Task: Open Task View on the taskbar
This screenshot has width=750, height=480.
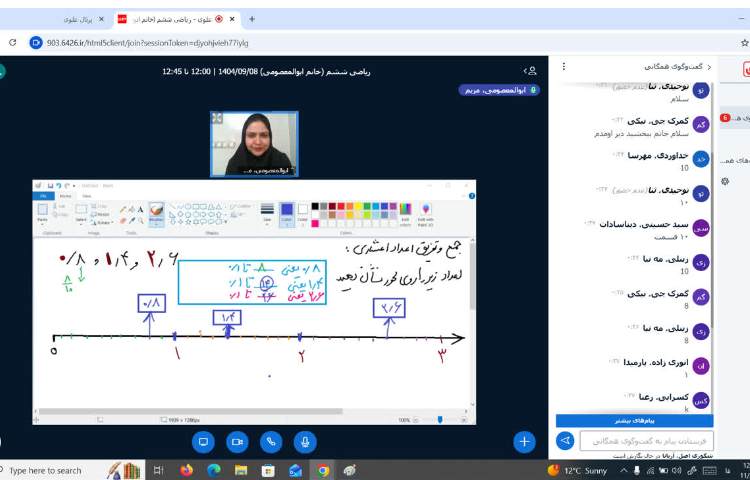Action: (x=159, y=470)
